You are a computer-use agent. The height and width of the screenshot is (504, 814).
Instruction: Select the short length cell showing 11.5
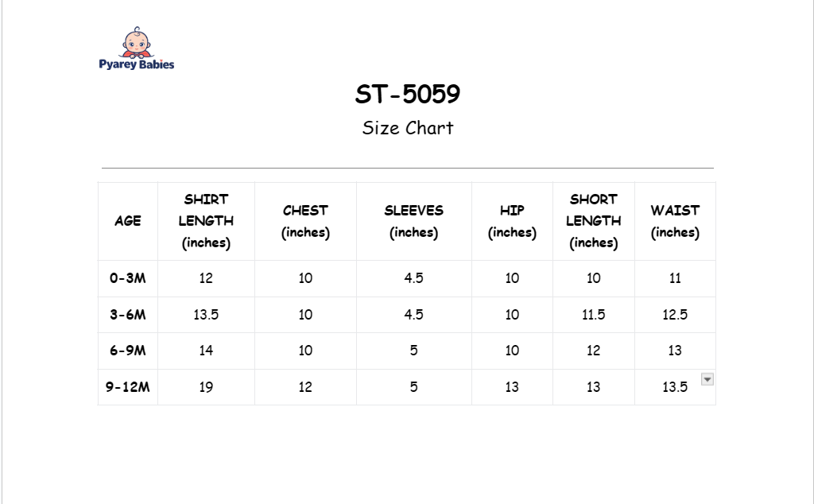pos(593,315)
